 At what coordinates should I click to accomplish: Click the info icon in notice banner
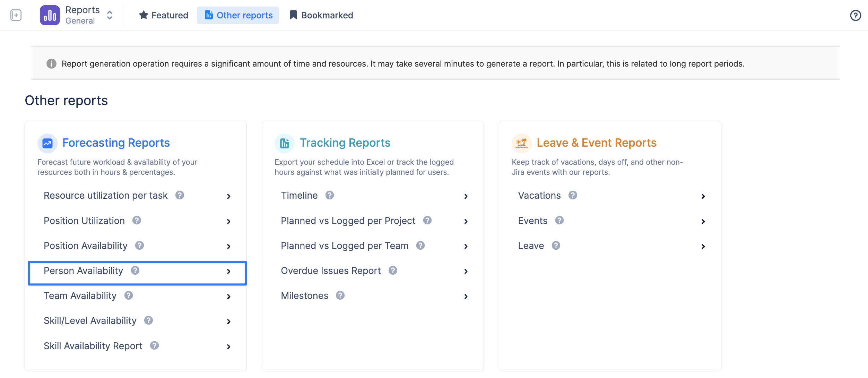tap(51, 64)
